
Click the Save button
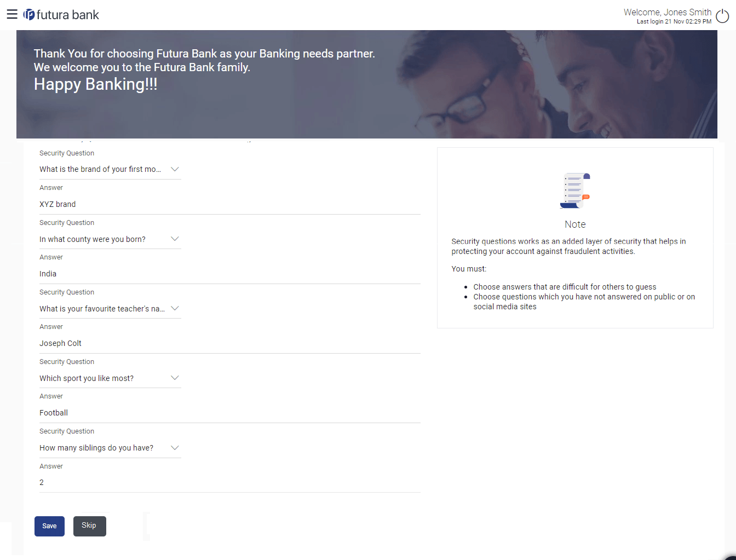point(49,526)
